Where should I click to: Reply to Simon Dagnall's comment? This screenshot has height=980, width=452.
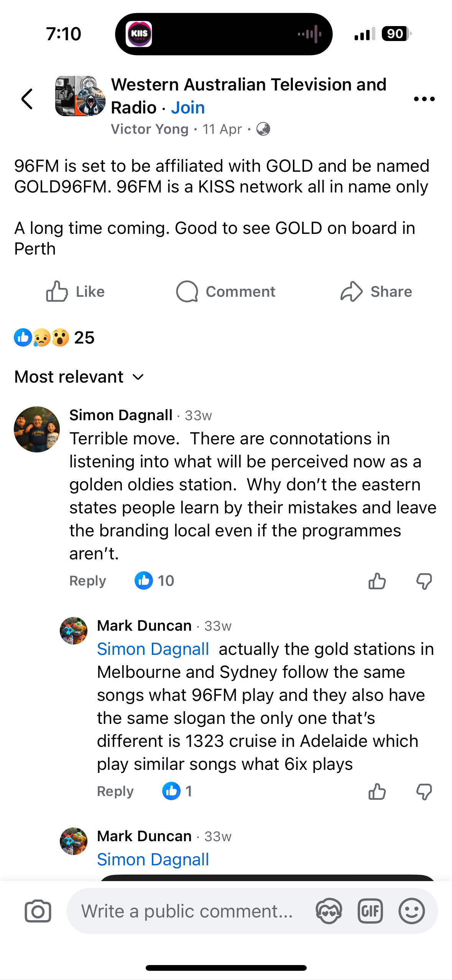pyautogui.click(x=87, y=581)
